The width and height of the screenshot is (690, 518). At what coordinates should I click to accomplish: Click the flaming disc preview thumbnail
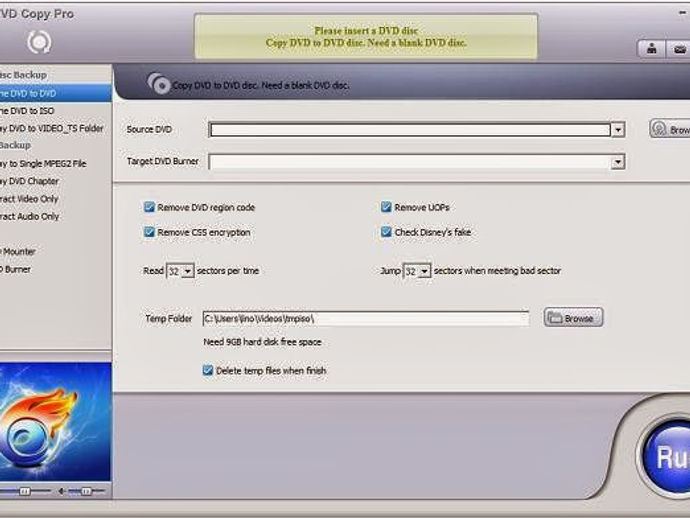coord(55,422)
